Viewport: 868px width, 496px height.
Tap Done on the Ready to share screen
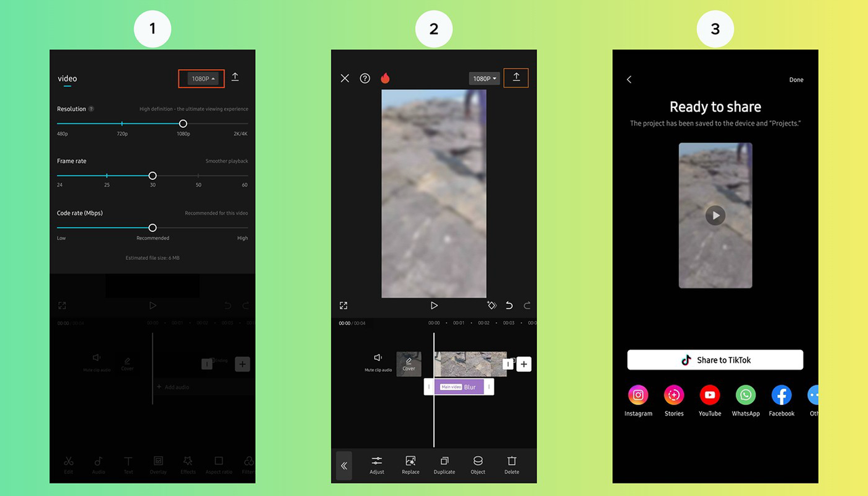796,79
